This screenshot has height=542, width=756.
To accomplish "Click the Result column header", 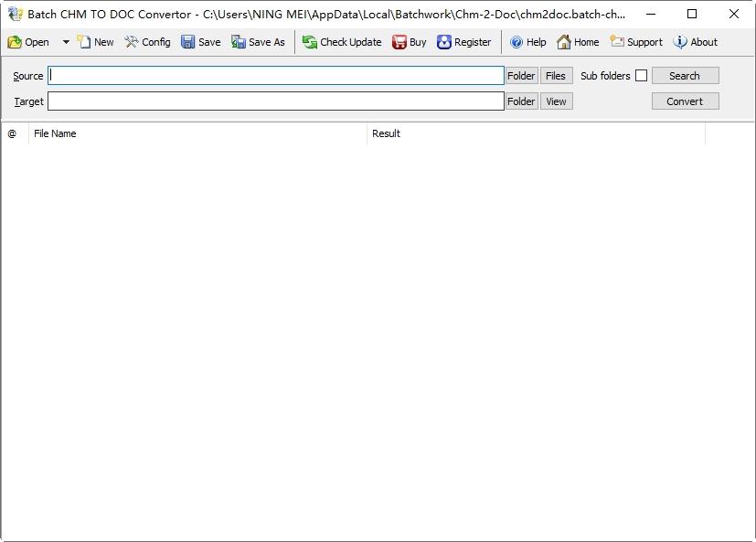I will [x=536, y=133].
